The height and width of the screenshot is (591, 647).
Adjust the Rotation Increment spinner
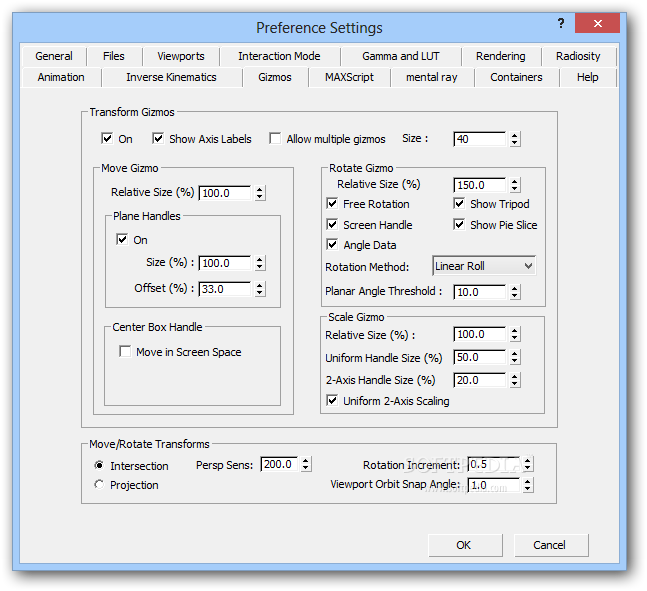(x=528, y=464)
